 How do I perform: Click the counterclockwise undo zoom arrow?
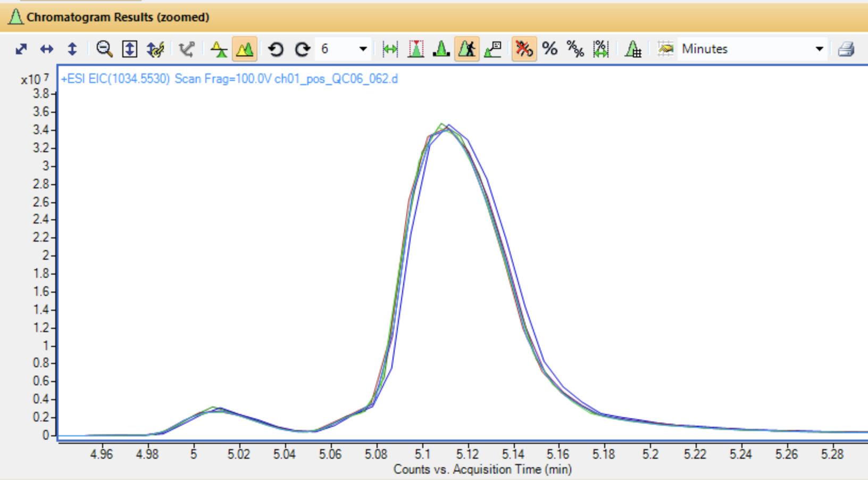point(276,49)
